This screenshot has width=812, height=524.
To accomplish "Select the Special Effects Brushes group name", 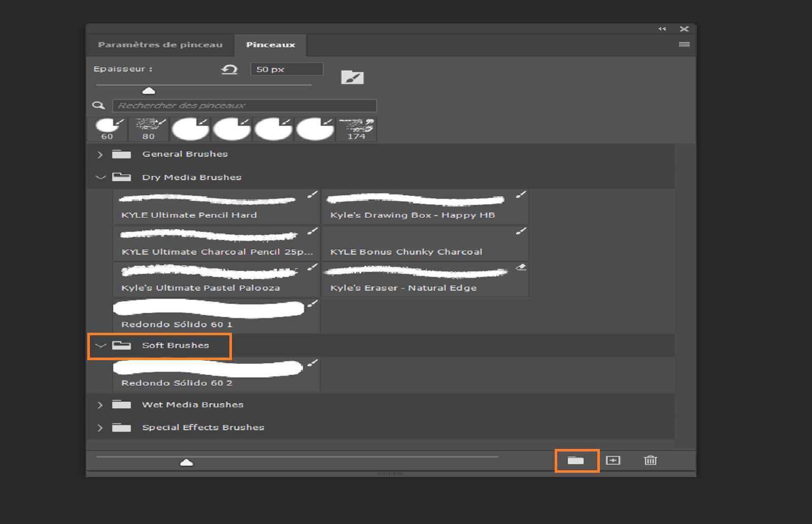I will click(x=203, y=428).
